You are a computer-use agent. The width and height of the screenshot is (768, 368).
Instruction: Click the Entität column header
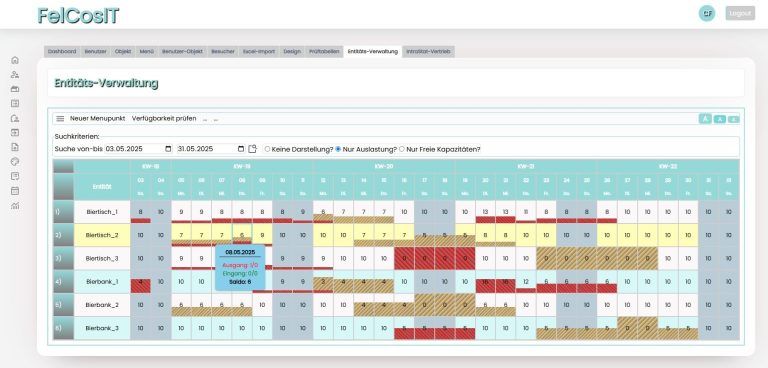(102, 187)
